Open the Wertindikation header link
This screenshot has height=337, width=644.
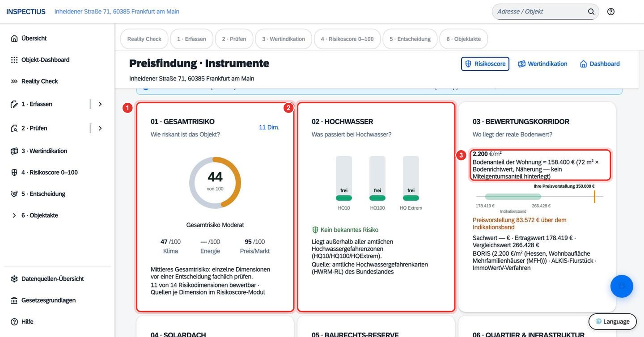pos(542,64)
